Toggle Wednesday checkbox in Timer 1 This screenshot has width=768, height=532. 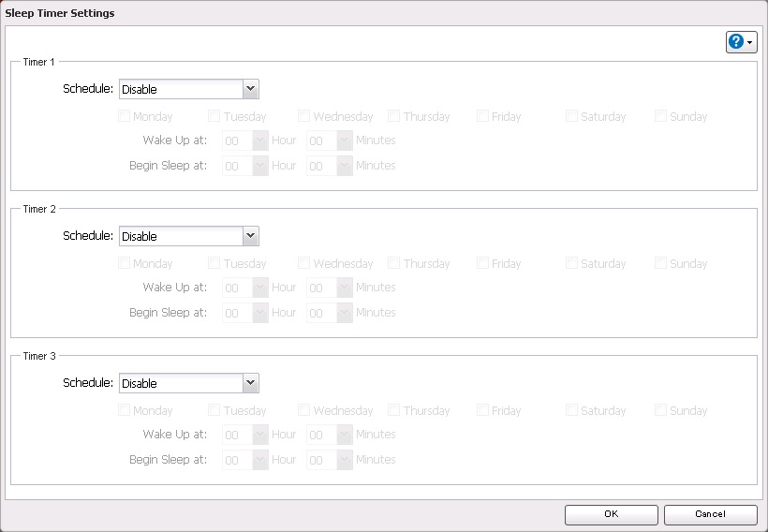coord(304,117)
